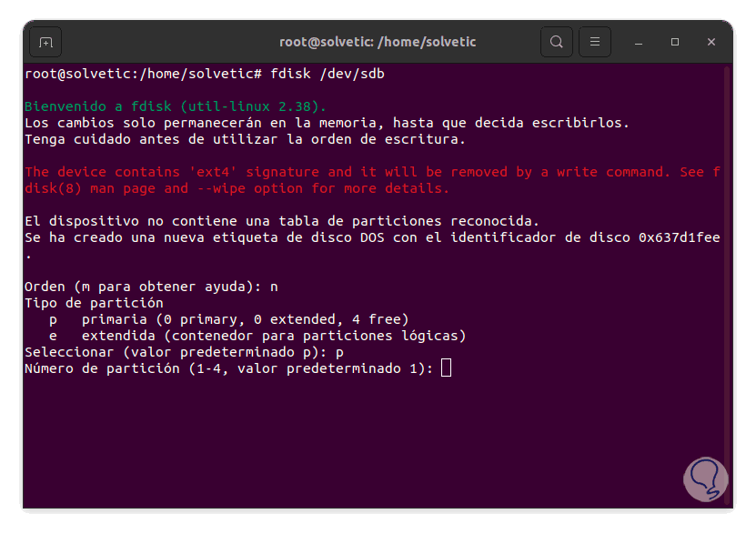Click the 'Los cambios solo permanecerán' line
This screenshot has width=756, height=534.
coord(327,123)
